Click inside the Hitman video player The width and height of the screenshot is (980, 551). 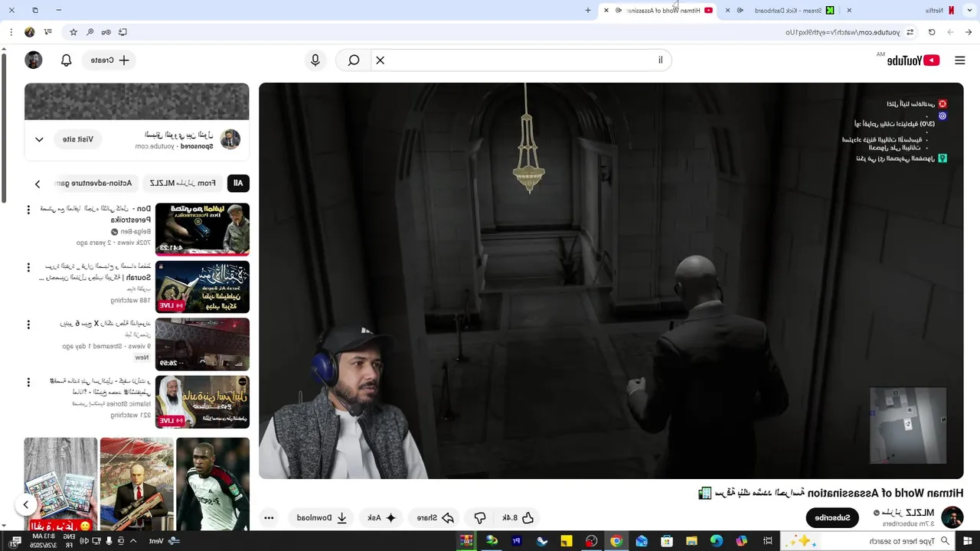point(611,280)
